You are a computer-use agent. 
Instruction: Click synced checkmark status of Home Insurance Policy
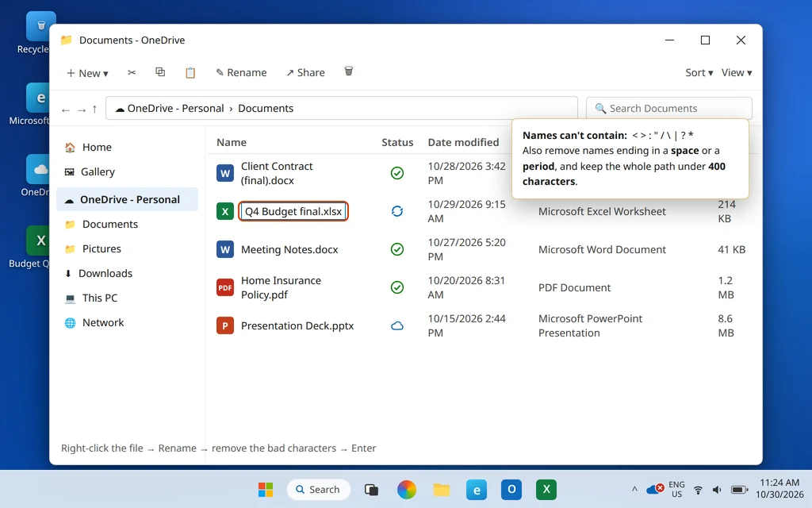pyautogui.click(x=397, y=287)
